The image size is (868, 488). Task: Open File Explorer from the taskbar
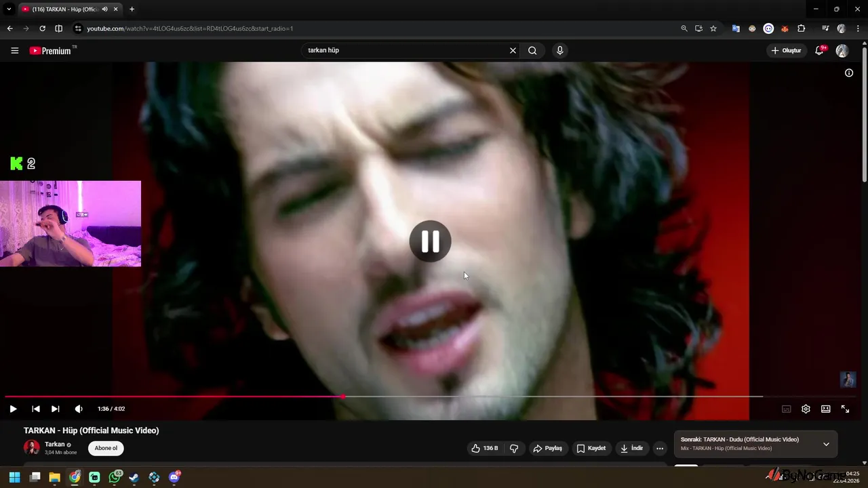[x=55, y=477]
